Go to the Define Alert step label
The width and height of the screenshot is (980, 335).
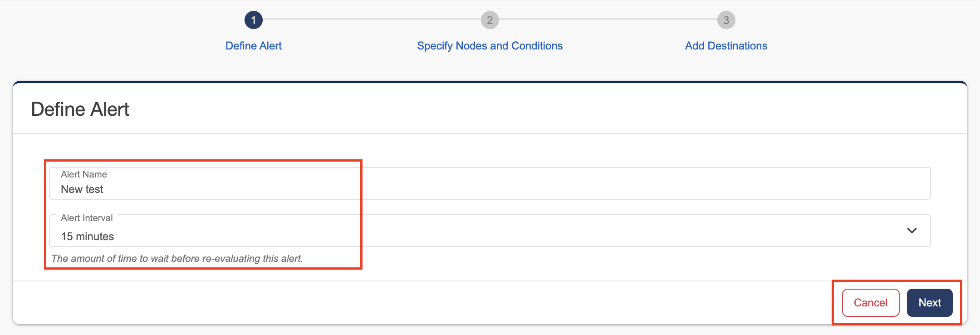pyautogui.click(x=254, y=46)
